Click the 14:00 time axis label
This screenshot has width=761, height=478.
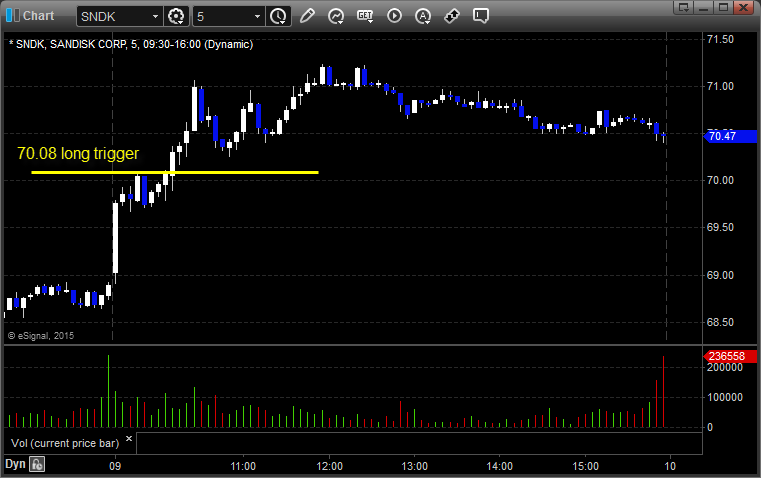click(499, 466)
